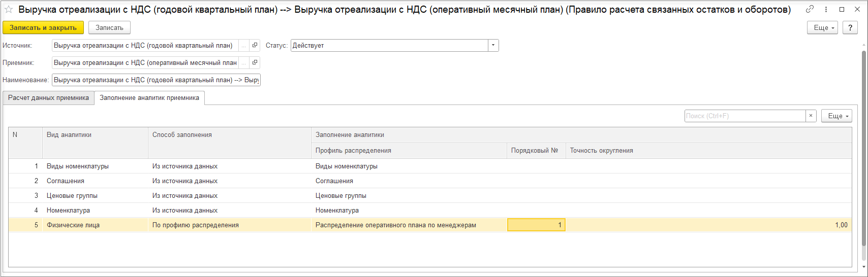Focus the Поиск (Ctrl+F) search field
The width and height of the screenshot is (868, 277).
click(x=745, y=116)
